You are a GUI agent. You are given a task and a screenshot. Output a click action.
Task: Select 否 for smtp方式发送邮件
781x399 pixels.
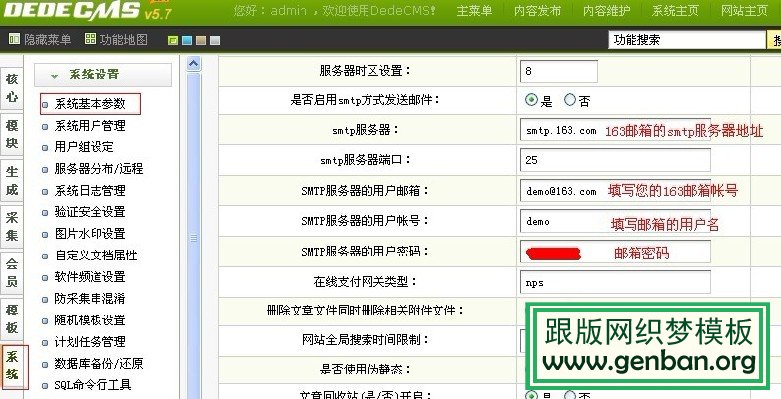click(570, 100)
